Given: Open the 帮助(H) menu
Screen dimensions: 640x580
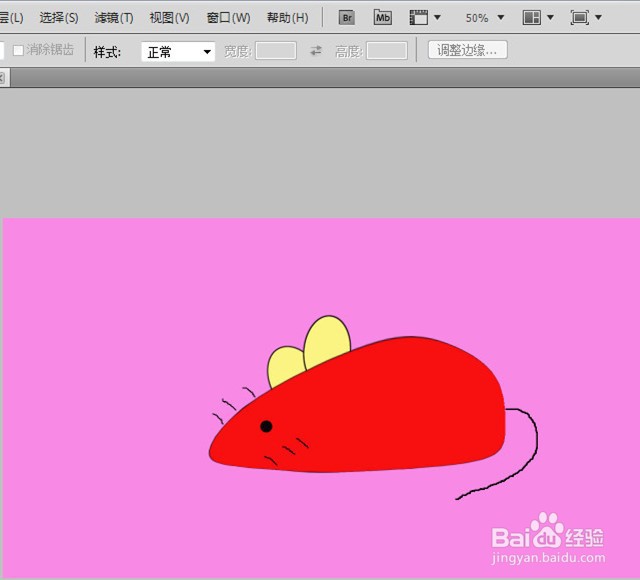Looking at the screenshot, I should [x=288, y=18].
